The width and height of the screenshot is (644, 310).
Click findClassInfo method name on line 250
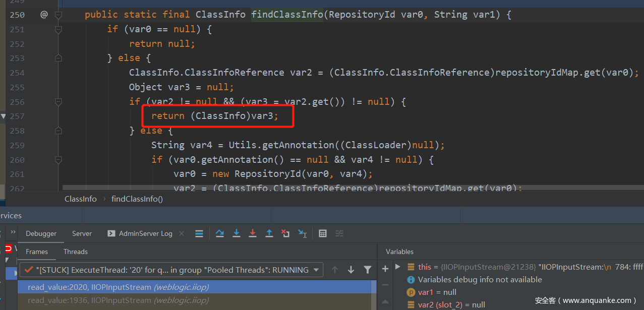click(287, 15)
